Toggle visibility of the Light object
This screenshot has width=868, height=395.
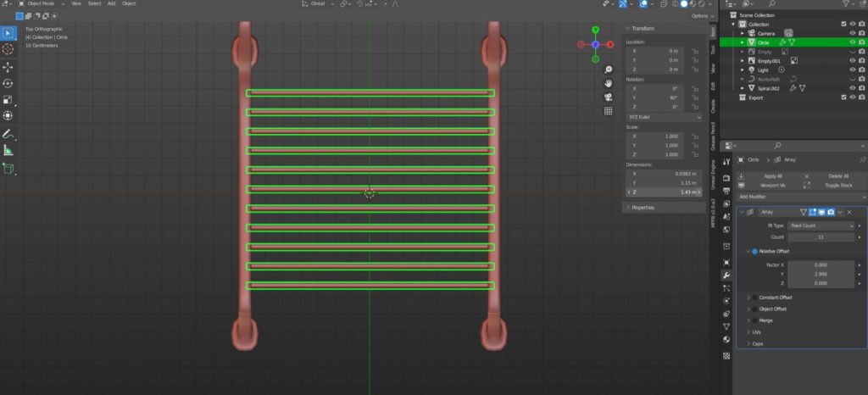[x=852, y=70]
